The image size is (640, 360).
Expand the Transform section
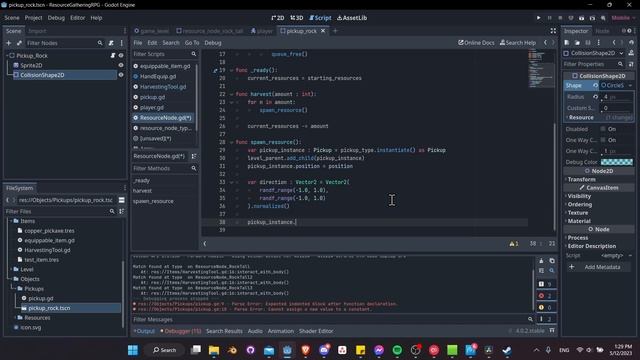581,180
